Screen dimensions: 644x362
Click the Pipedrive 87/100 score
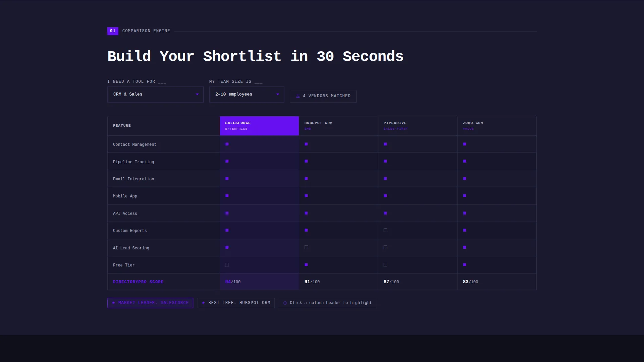pos(391,282)
